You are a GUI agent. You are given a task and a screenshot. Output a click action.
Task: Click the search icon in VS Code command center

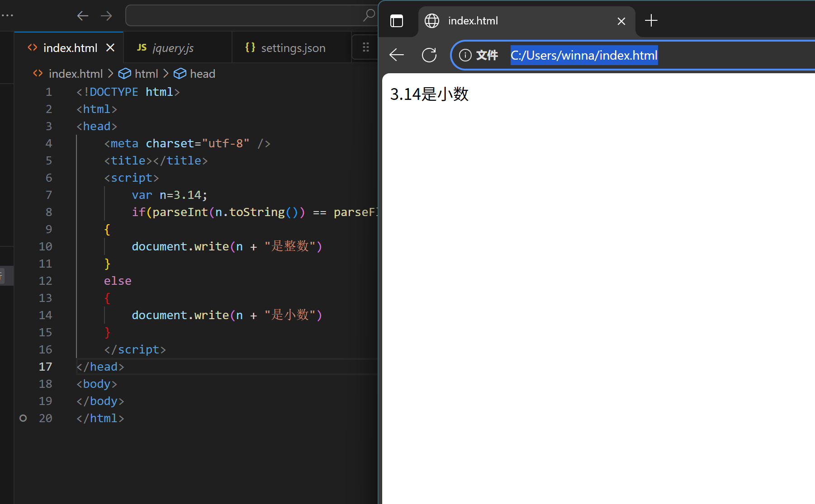pyautogui.click(x=369, y=15)
